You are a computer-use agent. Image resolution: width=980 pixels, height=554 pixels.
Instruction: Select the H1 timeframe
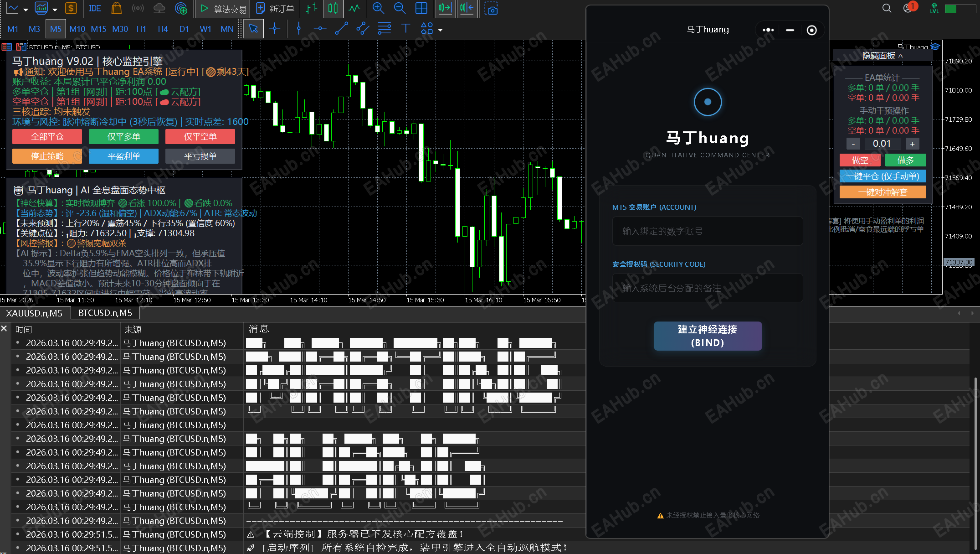tap(141, 29)
